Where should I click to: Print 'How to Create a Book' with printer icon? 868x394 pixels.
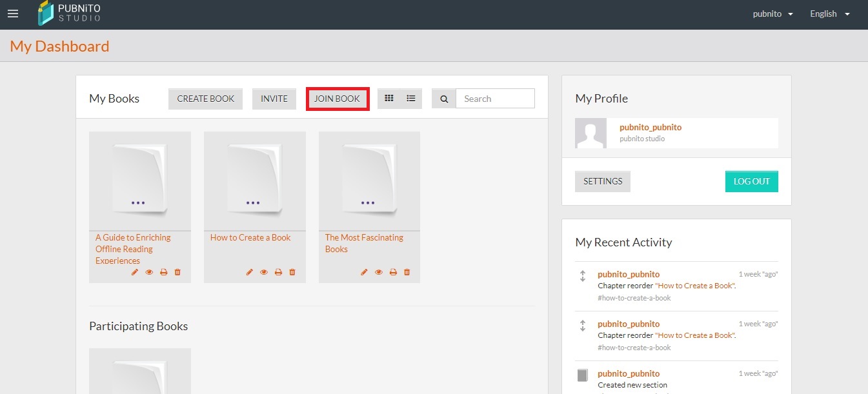tap(278, 272)
